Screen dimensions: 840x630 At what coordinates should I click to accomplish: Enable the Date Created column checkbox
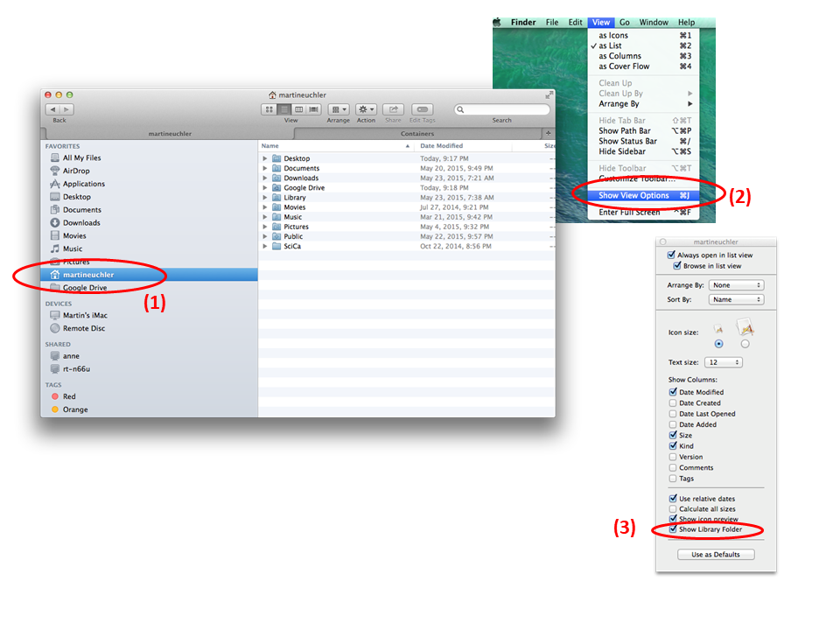pyautogui.click(x=673, y=403)
